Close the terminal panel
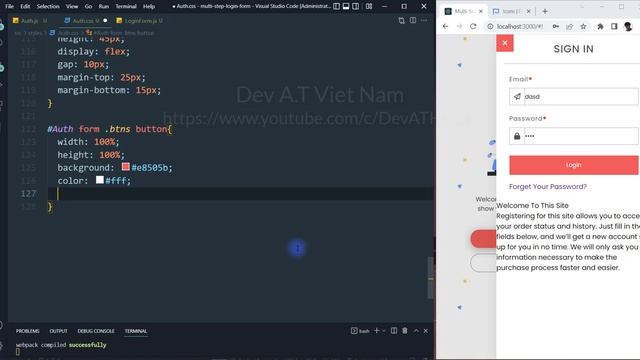 click(x=426, y=331)
